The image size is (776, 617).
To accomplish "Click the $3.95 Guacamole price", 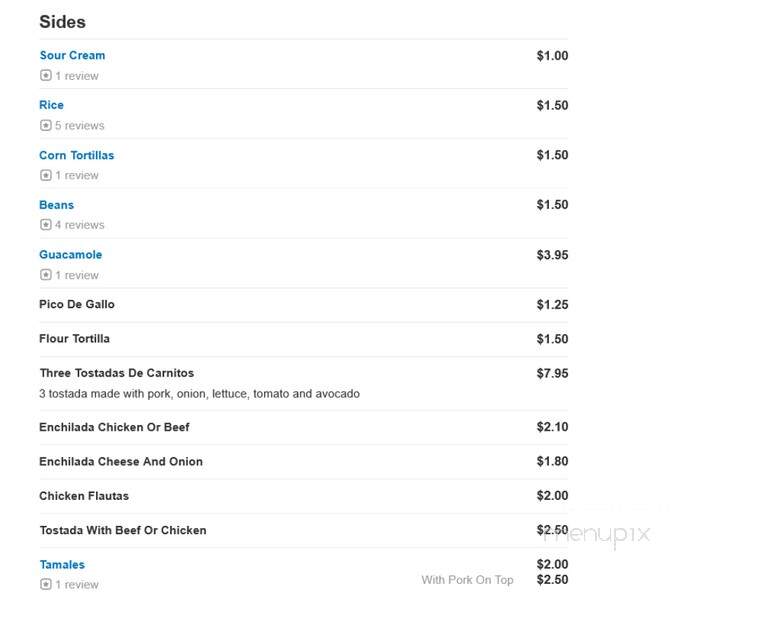I will [552, 255].
